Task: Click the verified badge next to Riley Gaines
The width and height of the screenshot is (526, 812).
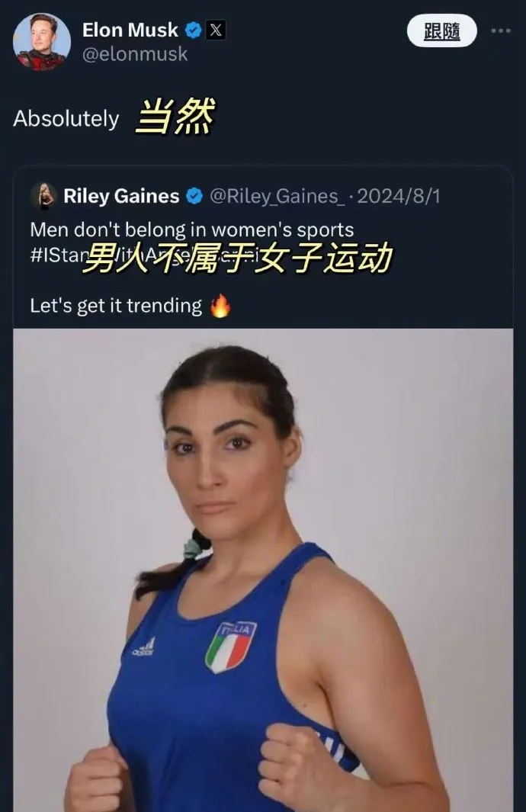Action: click(x=194, y=196)
